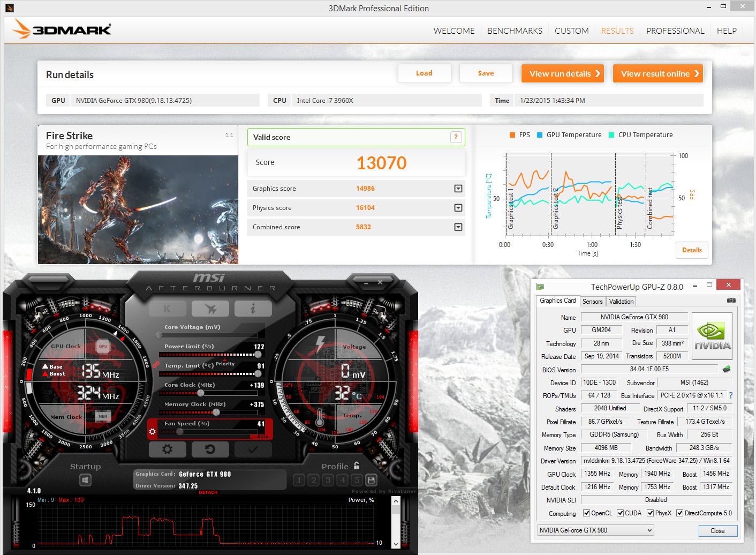This screenshot has height=555, width=756.
Task: Click View run details button
Action: (x=563, y=73)
